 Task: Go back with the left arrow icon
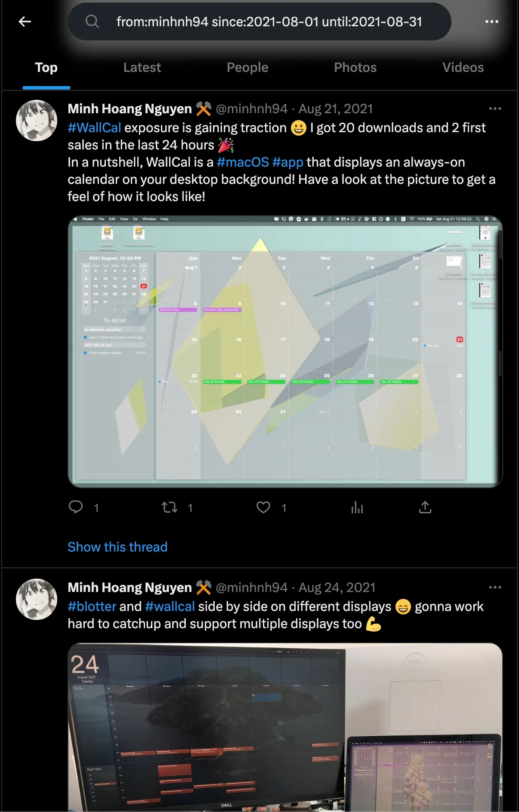point(25,22)
